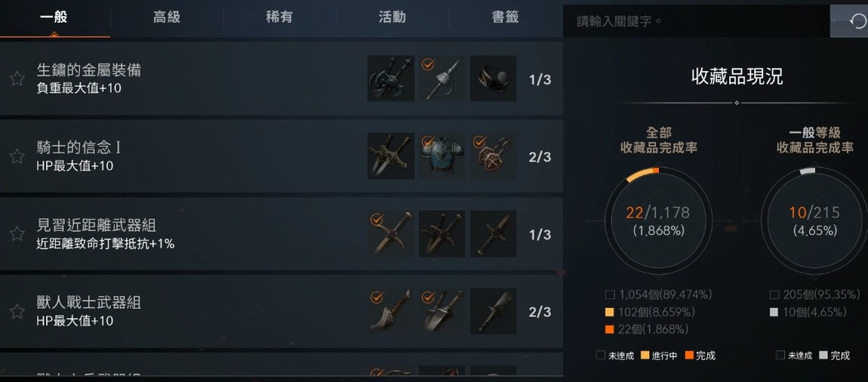
Task: Favorite the 見習近距離武器組 collection star
Action: point(17,233)
